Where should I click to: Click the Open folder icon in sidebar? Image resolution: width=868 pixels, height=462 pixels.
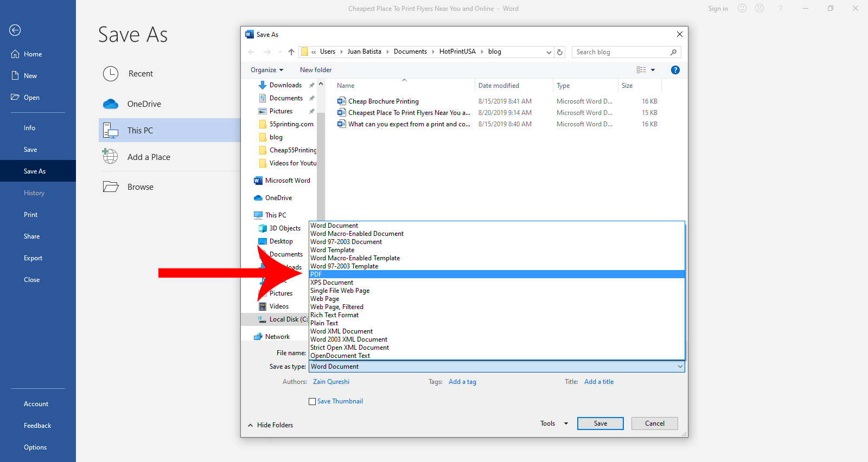tap(15, 97)
